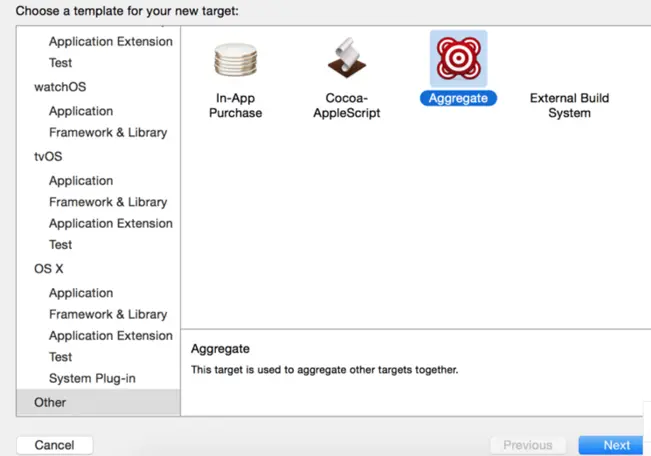Click the 'This target is used to aggregate' description
Image resolution: width=651 pixels, height=456 pixels.
pos(324,370)
